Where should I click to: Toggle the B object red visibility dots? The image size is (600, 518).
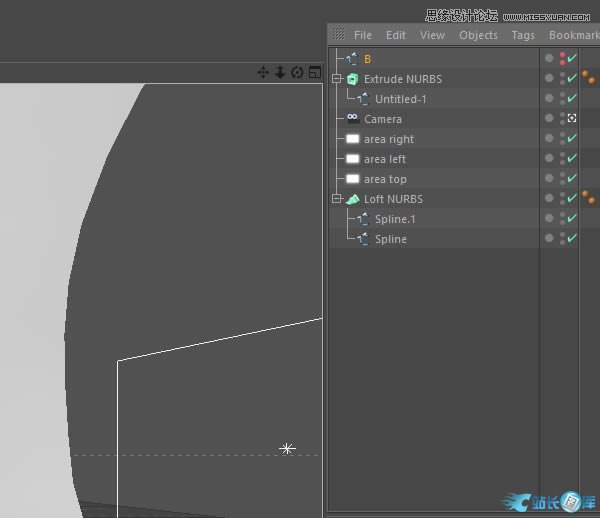point(562,59)
